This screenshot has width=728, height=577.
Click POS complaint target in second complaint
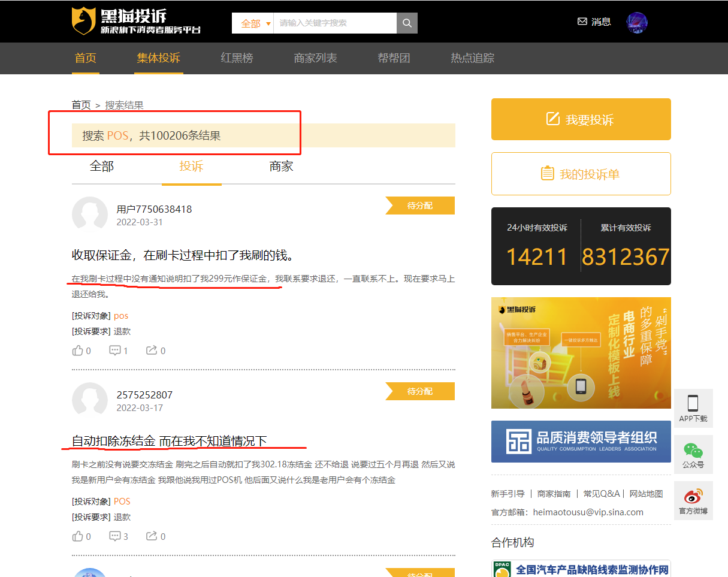(122, 502)
